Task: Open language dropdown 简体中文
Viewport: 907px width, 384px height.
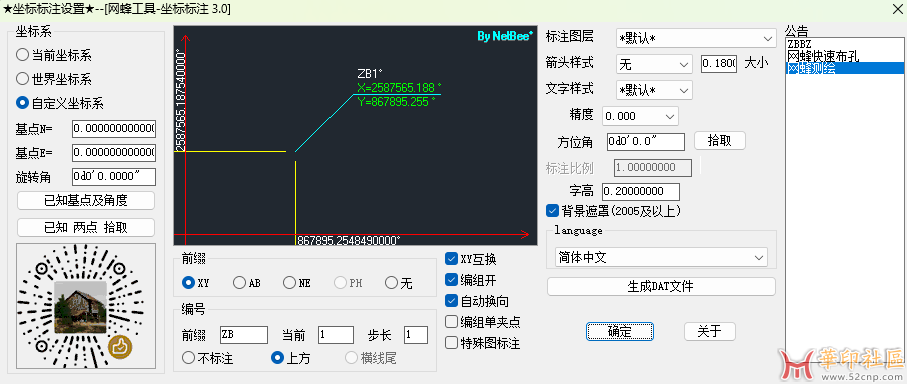Action: 661,257
